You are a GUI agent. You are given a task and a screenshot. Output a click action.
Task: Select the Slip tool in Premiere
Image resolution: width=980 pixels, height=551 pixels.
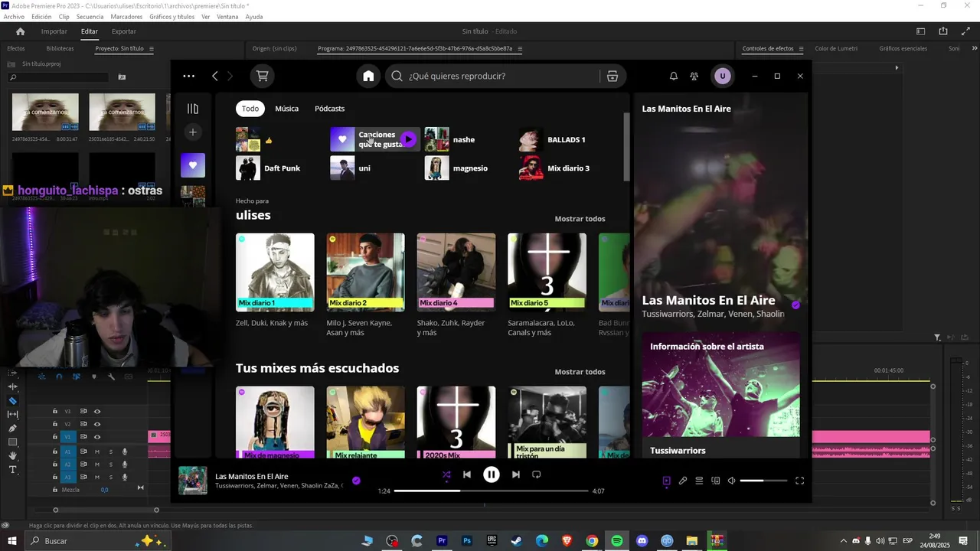[12, 415]
